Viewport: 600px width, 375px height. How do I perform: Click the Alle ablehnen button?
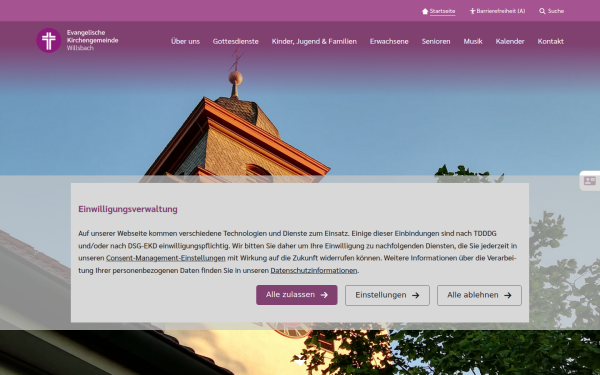point(479,295)
